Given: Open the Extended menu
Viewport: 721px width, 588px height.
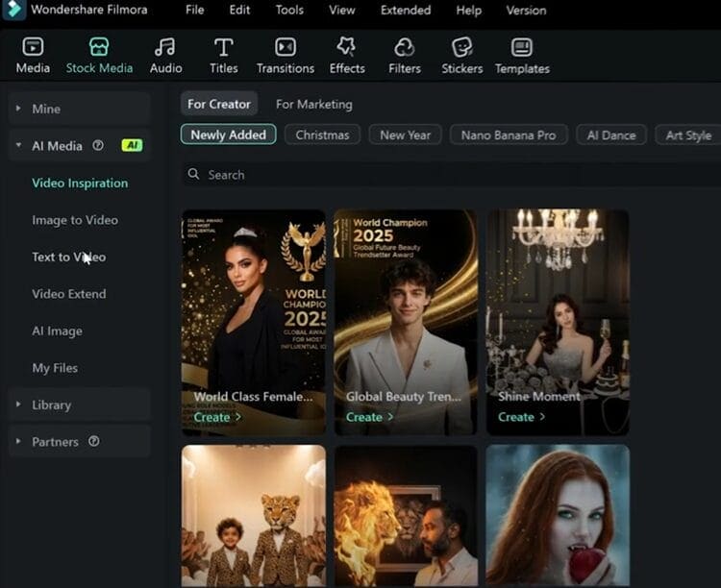Looking at the screenshot, I should pos(406,11).
